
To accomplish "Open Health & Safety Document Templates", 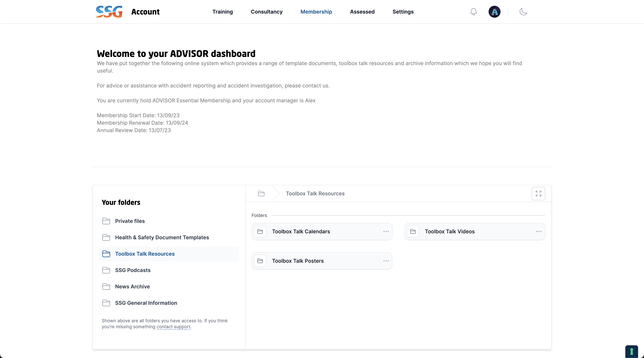I will click(x=162, y=237).
